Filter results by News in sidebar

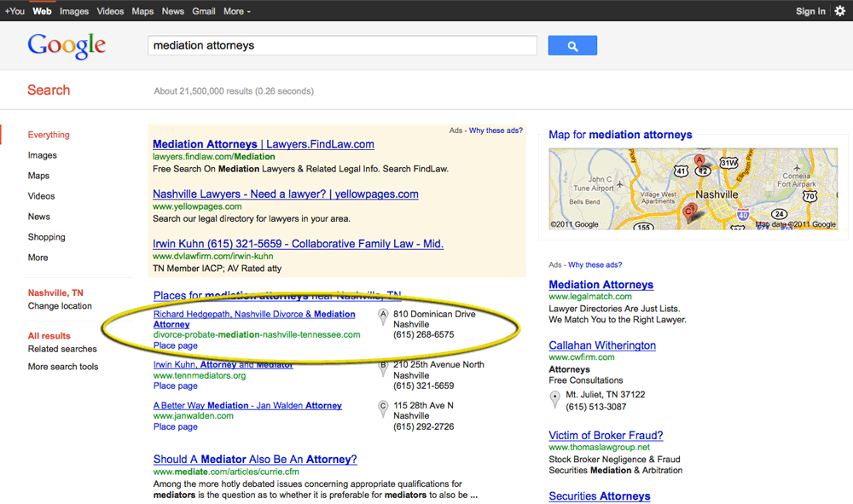click(x=39, y=217)
